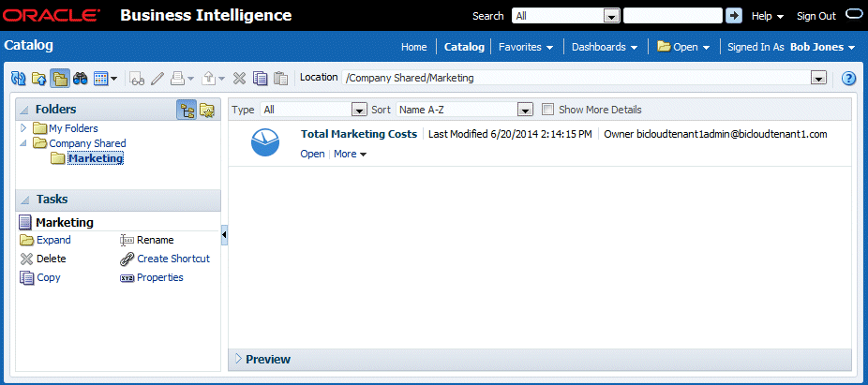Open catalog help question mark icon

click(x=848, y=79)
